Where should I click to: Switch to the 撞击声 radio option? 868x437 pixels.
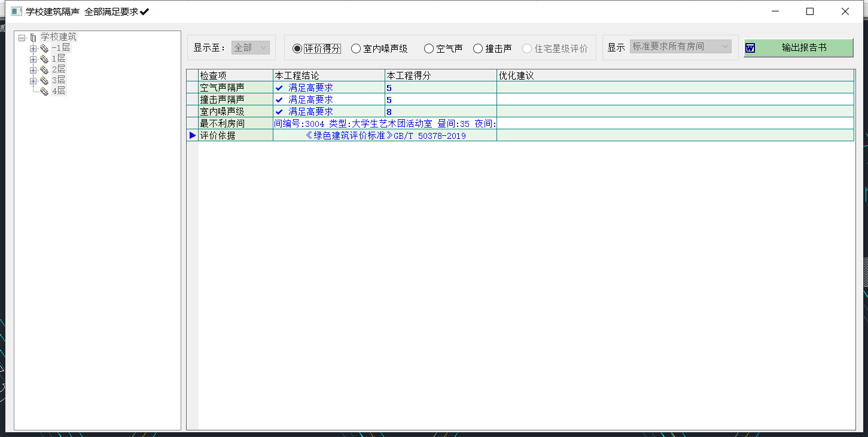[478, 48]
